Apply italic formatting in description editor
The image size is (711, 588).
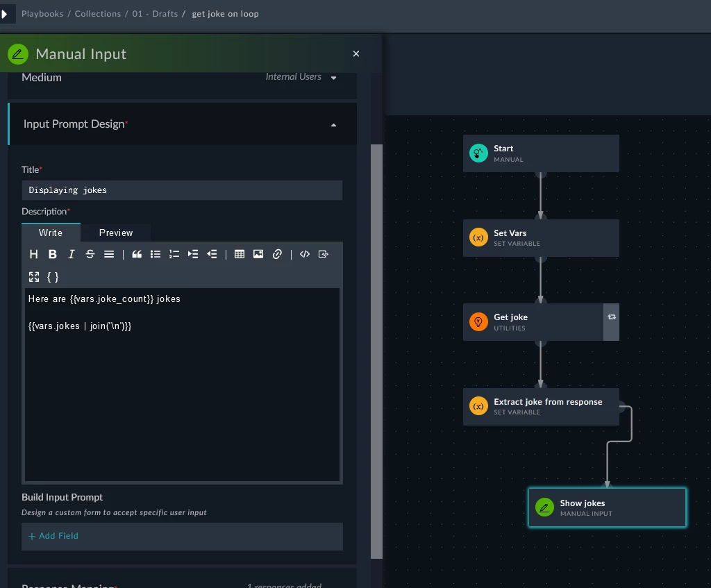(72, 254)
